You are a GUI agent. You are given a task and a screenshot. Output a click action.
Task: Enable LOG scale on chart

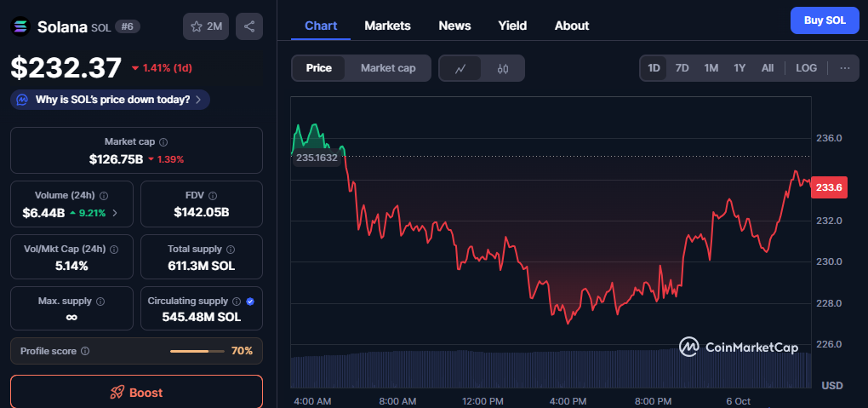806,68
